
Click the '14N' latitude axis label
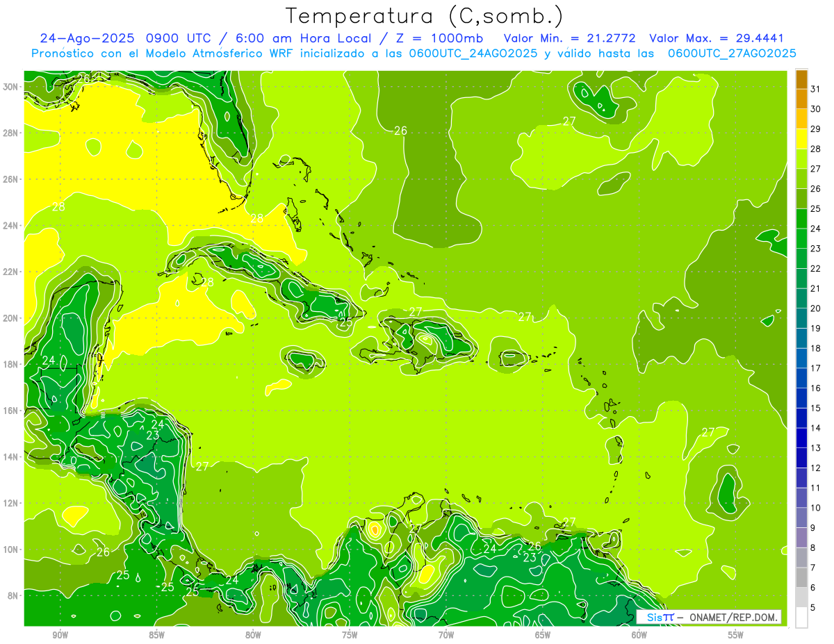tap(10, 457)
